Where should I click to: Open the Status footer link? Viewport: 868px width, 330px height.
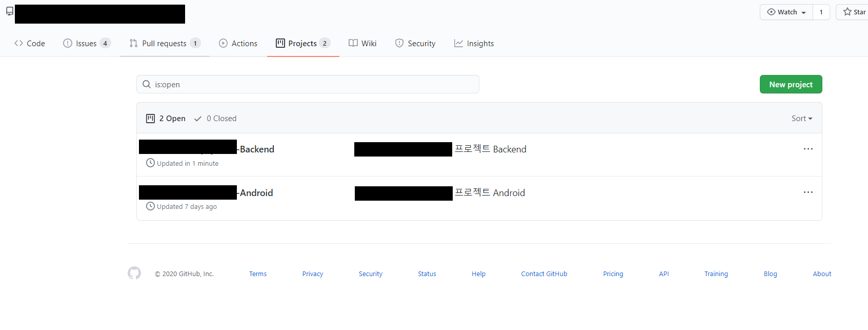(427, 274)
